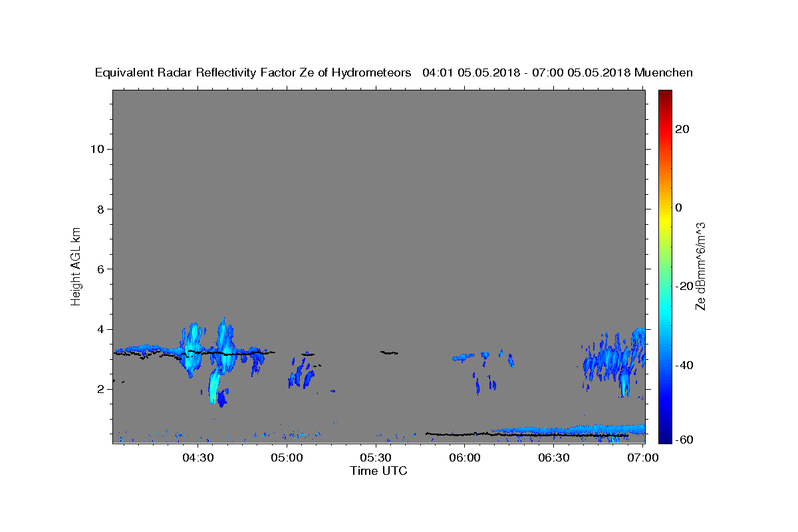Click the colorbar label '0'
Image resolution: width=798 pixels, height=532 pixels.
point(679,207)
